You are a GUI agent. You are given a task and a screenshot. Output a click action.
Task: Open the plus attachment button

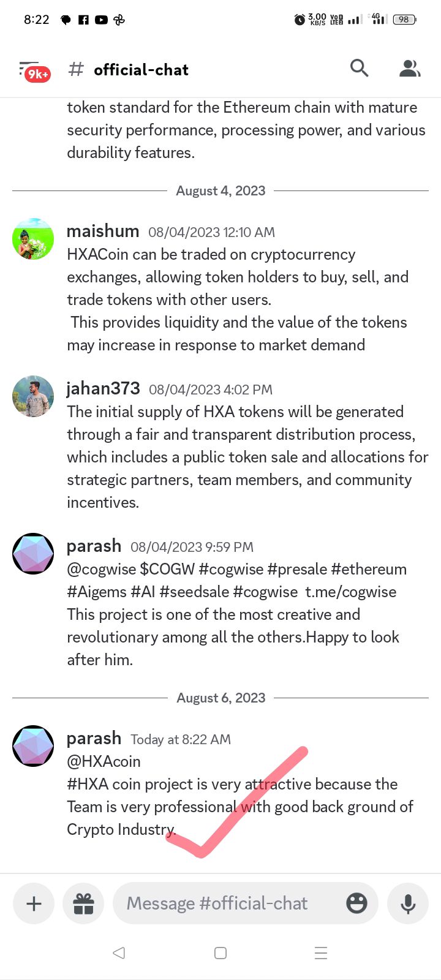click(34, 903)
